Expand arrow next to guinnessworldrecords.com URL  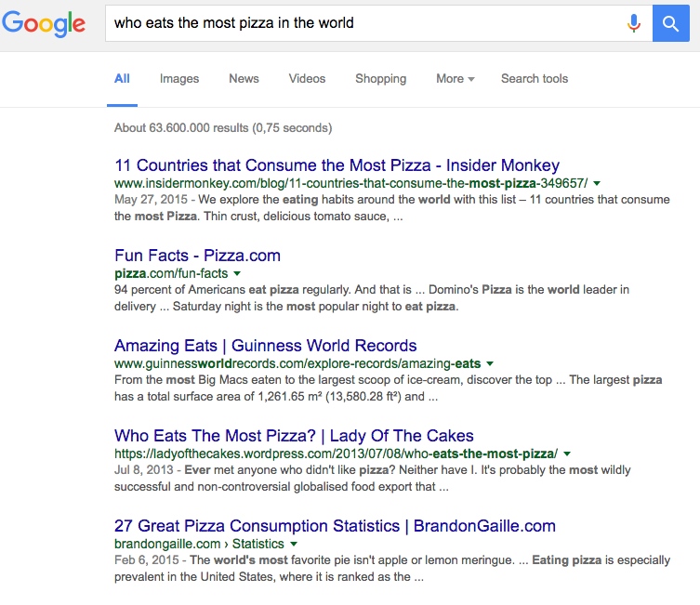[x=490, y=363]
